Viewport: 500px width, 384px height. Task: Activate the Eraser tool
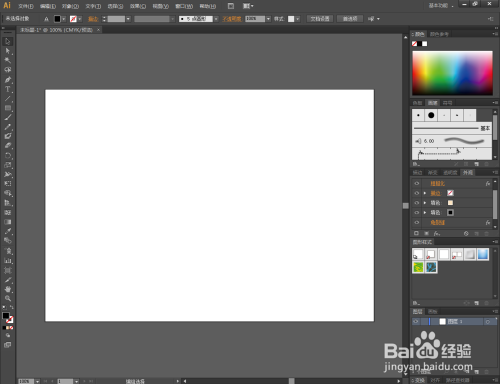tap(8, 145)
